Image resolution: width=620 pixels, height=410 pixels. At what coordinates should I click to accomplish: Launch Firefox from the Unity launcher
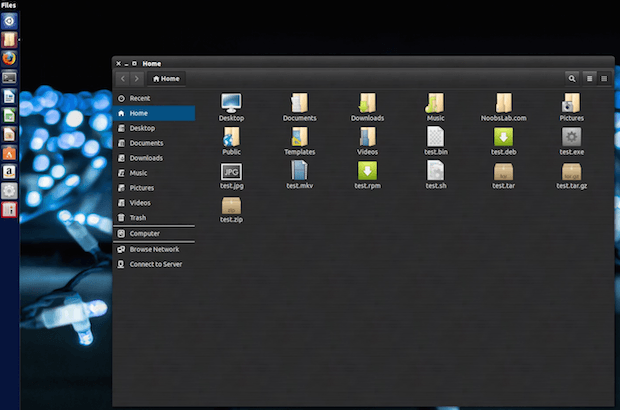pyautogui.click(x=9, y=59)
